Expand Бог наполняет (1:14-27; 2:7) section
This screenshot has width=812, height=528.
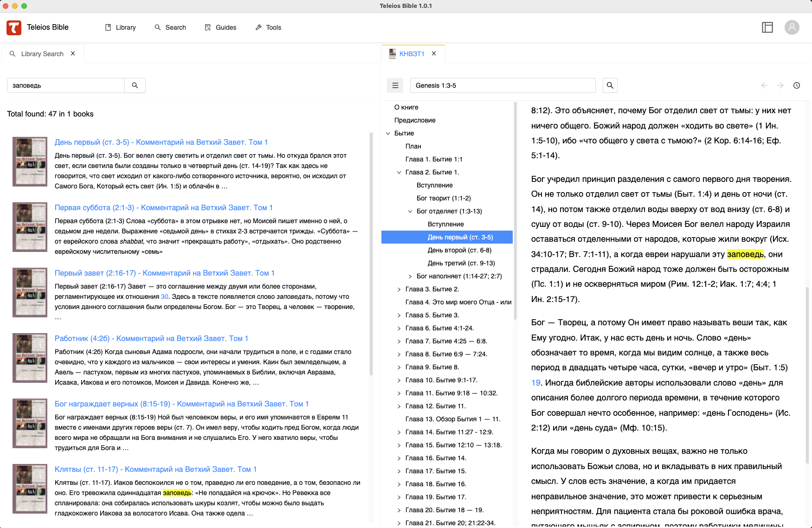pos(410,277)
